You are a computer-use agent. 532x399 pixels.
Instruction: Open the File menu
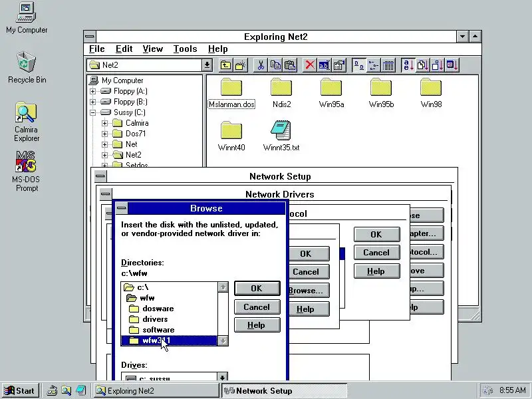click(x=97, y=49)
